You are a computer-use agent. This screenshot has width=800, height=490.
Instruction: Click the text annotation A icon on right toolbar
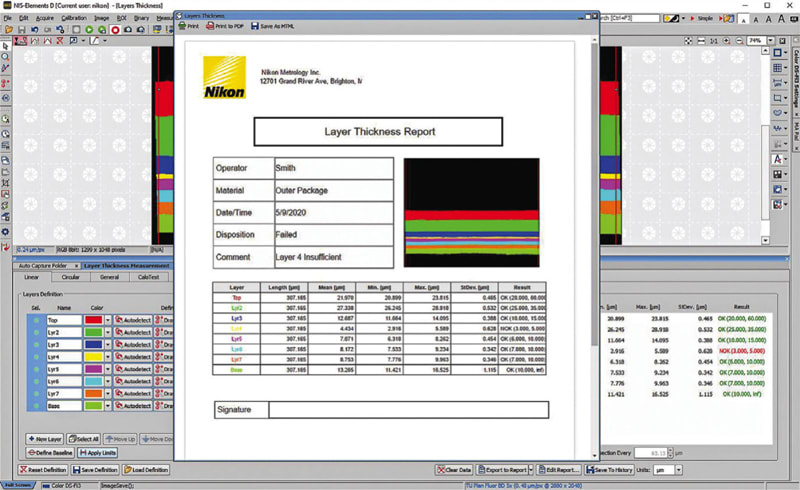[777, 159]
